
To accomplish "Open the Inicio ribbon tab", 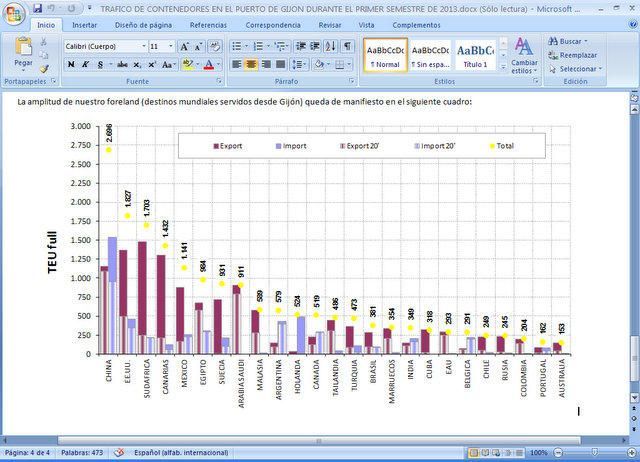I will (x=46, y=25).
